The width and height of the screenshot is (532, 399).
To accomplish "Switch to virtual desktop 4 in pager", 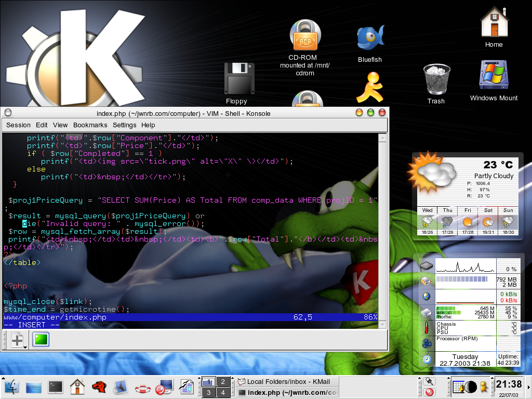I will coord(223,393).
